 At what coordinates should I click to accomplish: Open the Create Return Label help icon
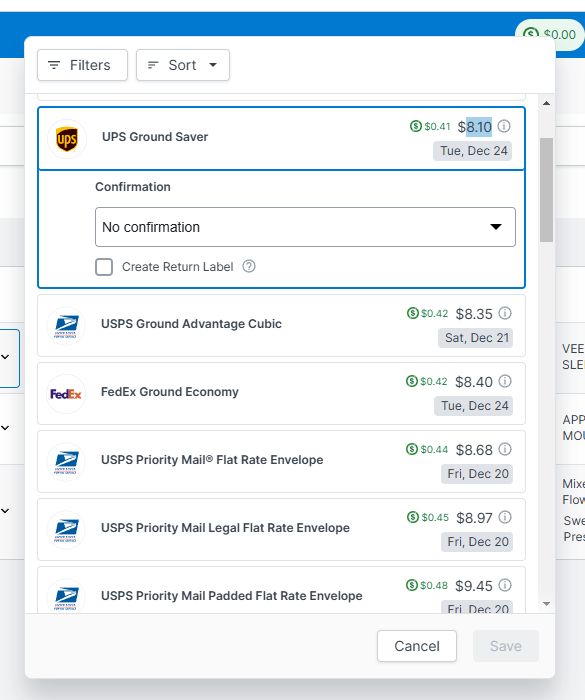click(249, 267)
